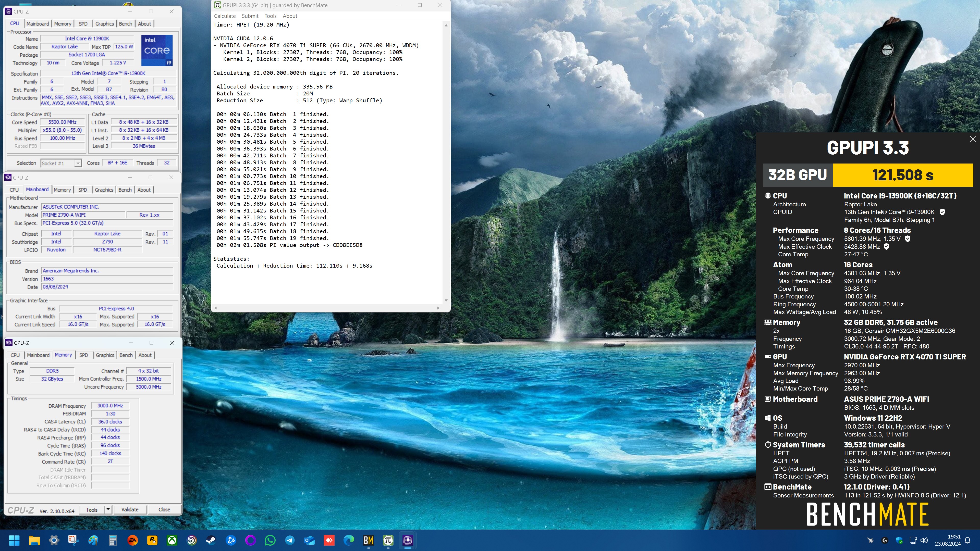Click the Intel Core i9 logo in CPU-Z
The height and width of the screenshot is (551, 980).
point(157,51)
